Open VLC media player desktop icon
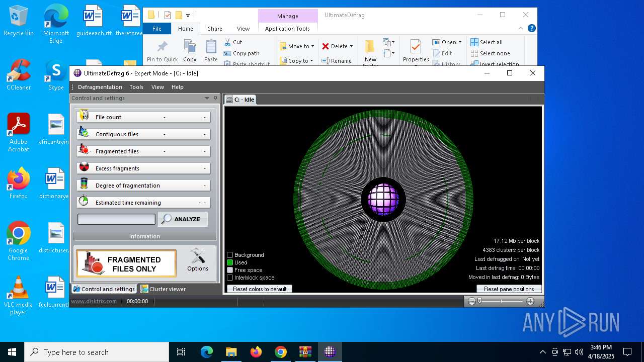Screen dimensions: 644x362 click(x=19, y=296)
